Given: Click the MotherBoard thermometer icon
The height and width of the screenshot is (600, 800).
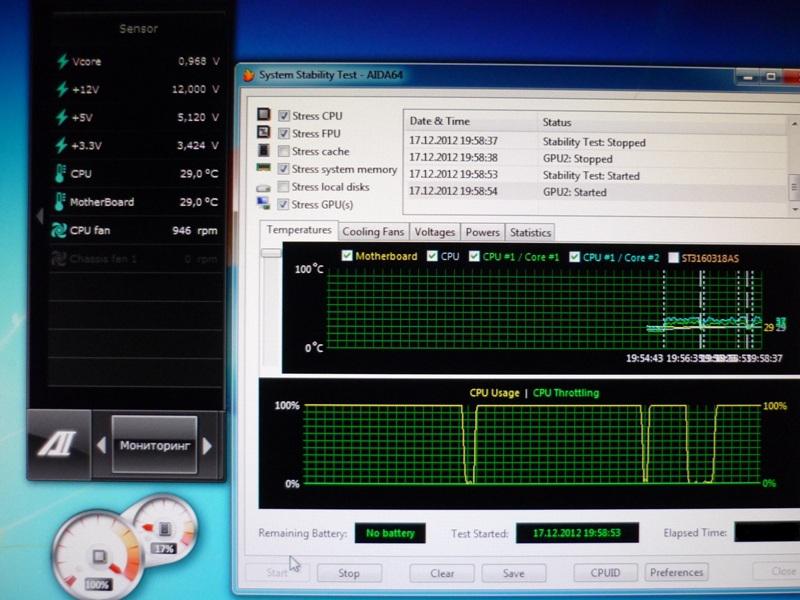Looking at the screenshot, I should point(59,202).
